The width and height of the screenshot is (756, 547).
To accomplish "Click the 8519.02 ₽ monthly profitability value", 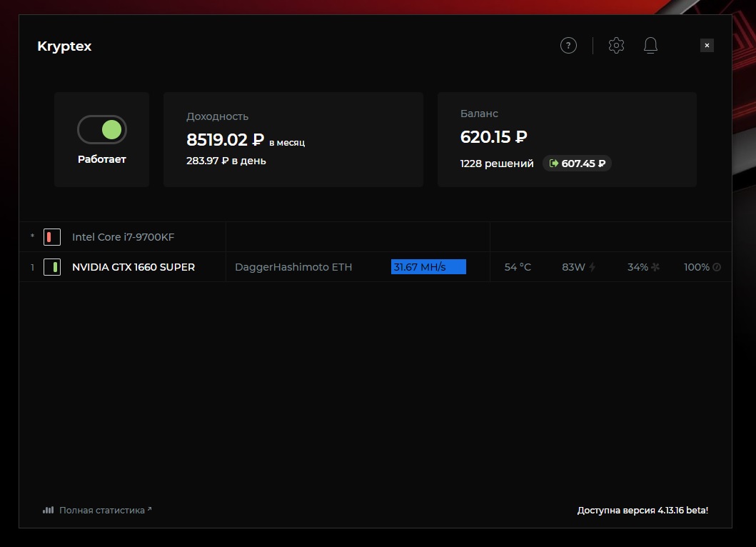I will pyautogui.click(x=225, y=139).
